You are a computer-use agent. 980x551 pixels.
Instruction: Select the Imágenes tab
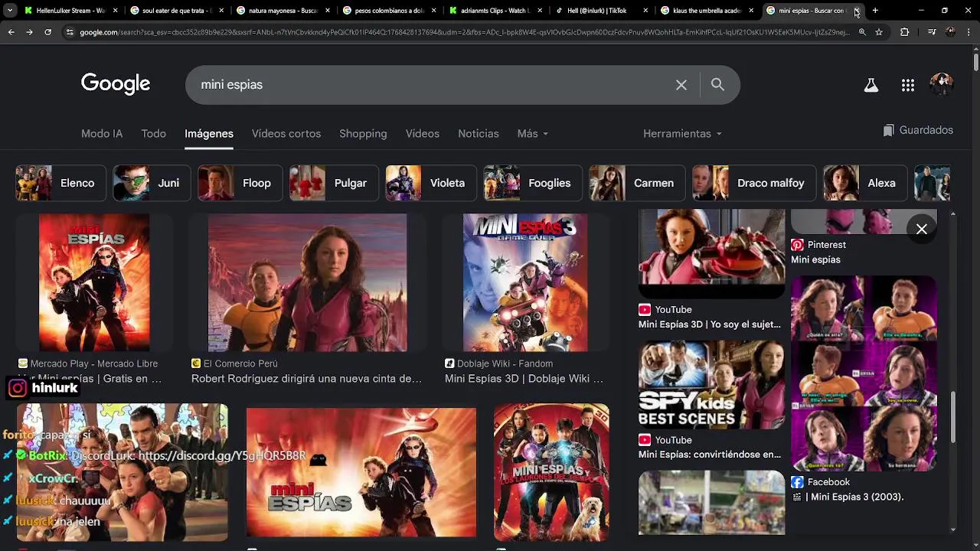tap(209, 133)
